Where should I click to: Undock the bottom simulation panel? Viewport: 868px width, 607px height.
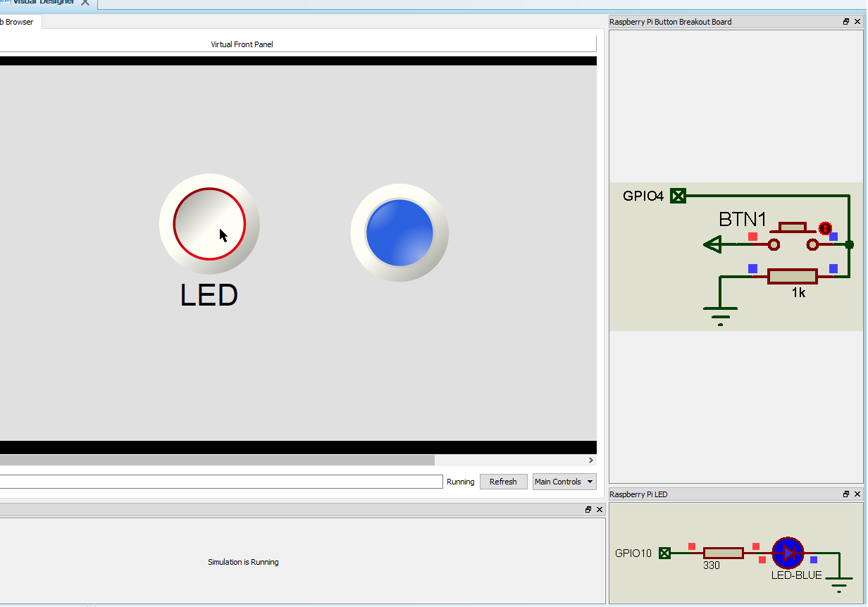588,509
